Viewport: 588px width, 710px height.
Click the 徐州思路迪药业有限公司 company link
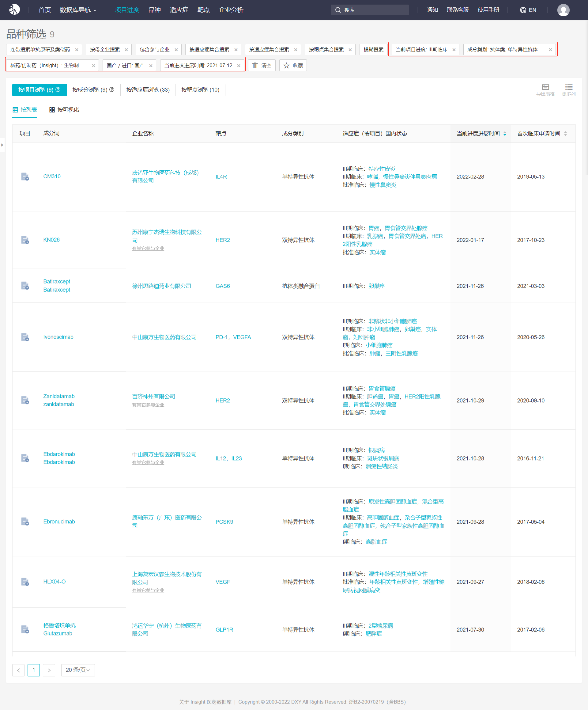(x=161, y=286)
